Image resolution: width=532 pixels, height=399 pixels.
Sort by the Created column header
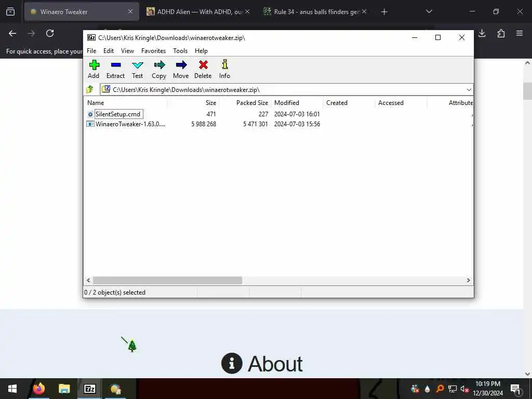349,103
